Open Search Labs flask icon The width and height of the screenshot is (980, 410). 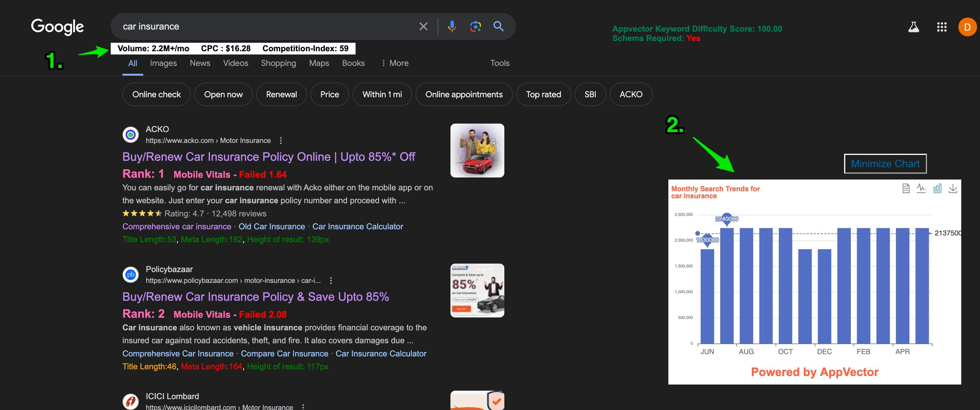click(x=914, y=27)
